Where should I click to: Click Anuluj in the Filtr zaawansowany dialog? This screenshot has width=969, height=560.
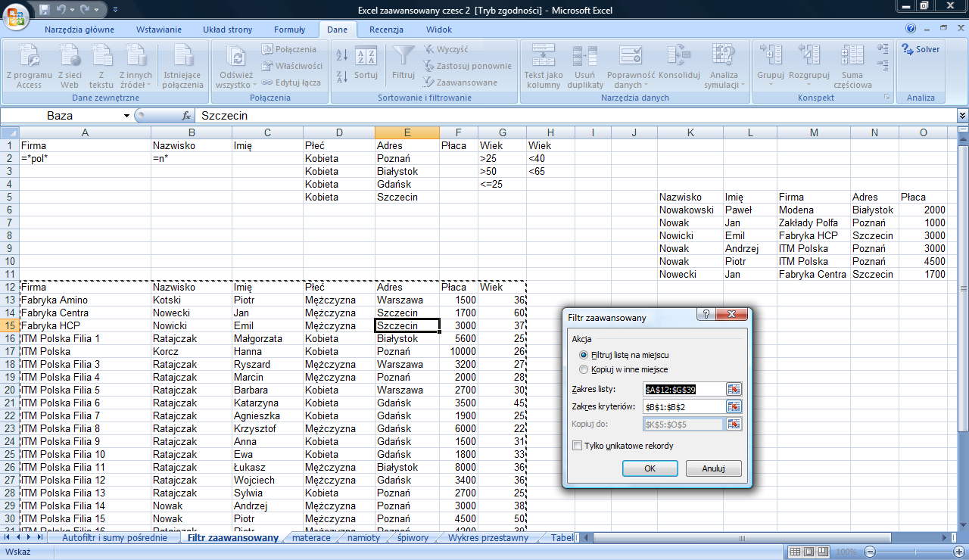(x=713, y=468)
